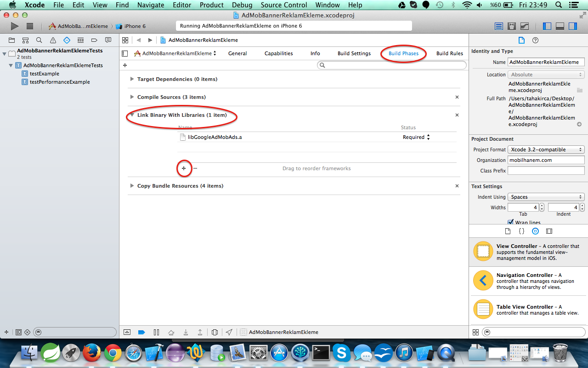Delete the Copy Bundle Resources phase
Image resolution: width=588 pixels, height=368 pixels.
(457, 186)
